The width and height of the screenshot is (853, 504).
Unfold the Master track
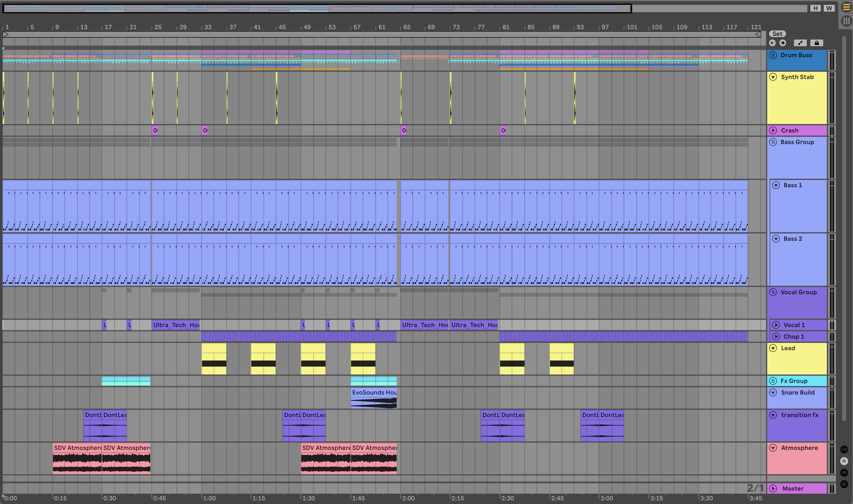pyautogui.click(x=773, y=488)
